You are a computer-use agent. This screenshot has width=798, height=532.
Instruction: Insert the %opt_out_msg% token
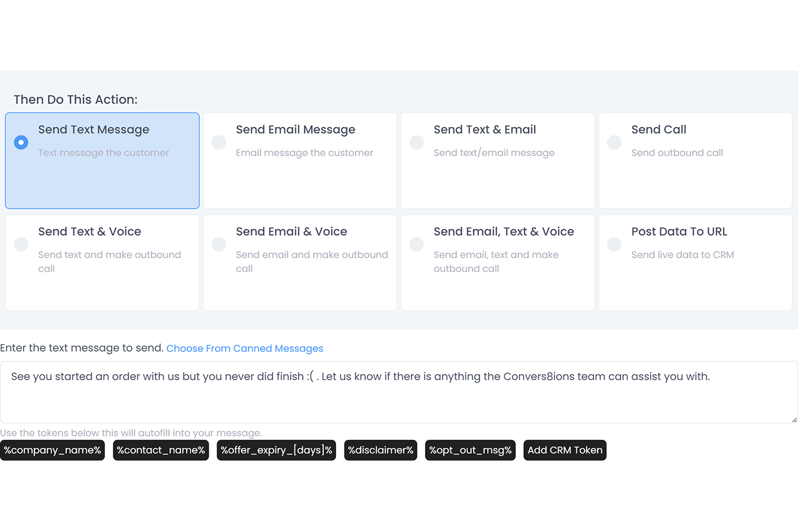pos(470,450)
